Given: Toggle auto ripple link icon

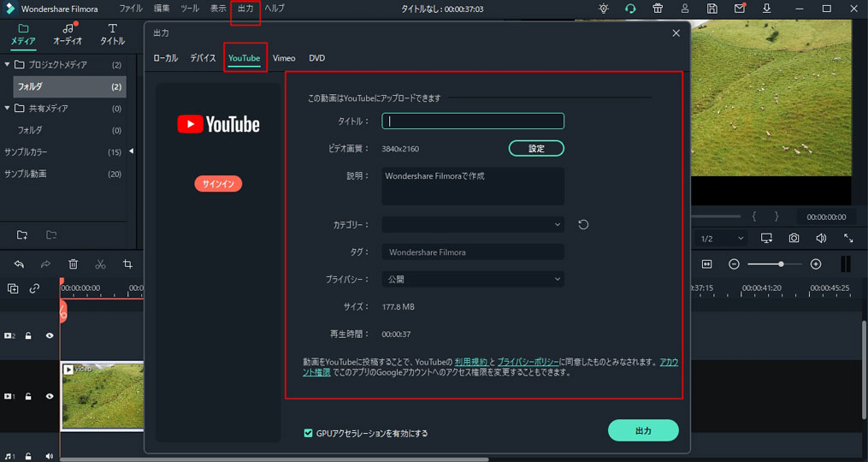Looking at the screenshot, I should tap(34, 288).
